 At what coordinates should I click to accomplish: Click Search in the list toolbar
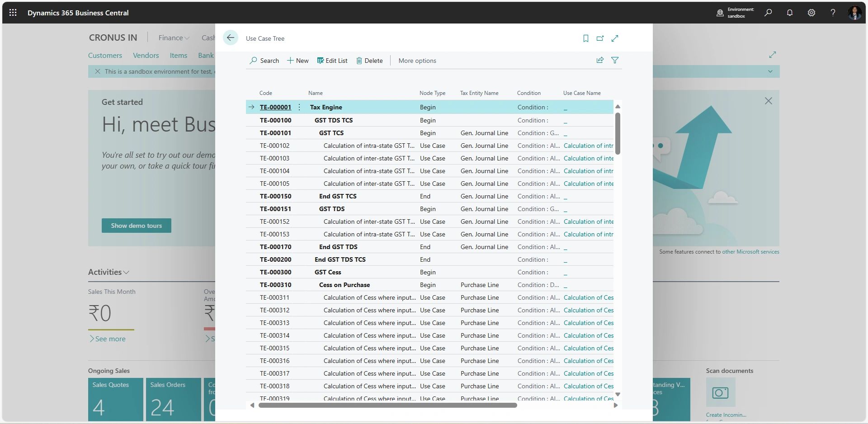[x=264, y=61]
